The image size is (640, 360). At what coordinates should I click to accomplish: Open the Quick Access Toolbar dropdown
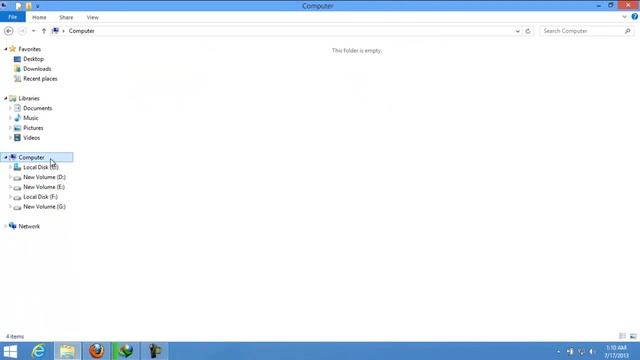(38, 7)
